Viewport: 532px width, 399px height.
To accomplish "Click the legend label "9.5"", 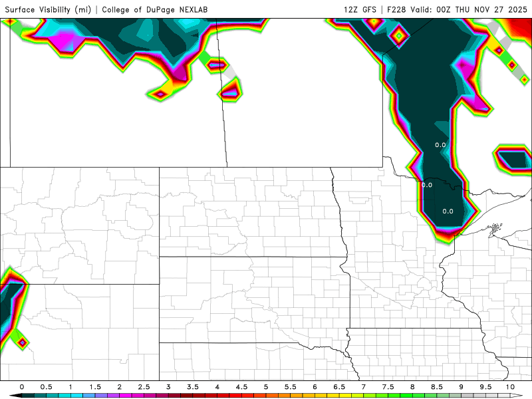I will (486, 387).
